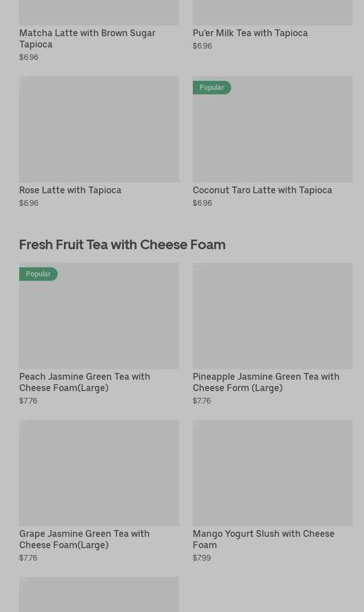Screen dimensions: 364x612
Task: Select the Peach Jasmine Green Tea image
Action: click(x=99, y=321)
